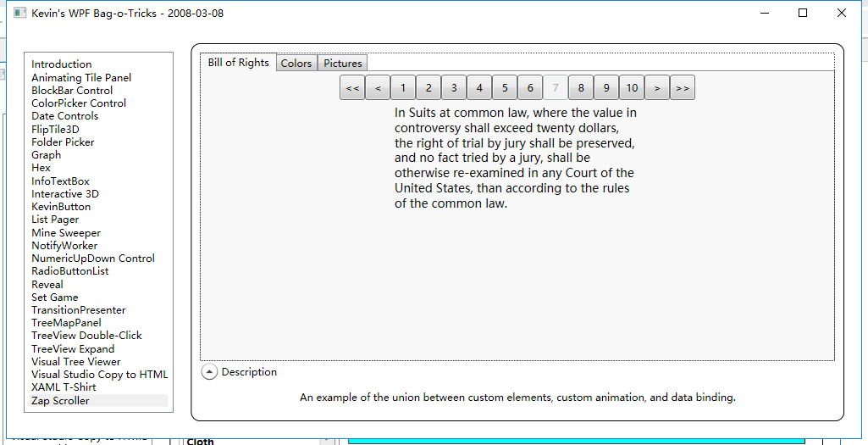Open the Pictures tab

343,64
